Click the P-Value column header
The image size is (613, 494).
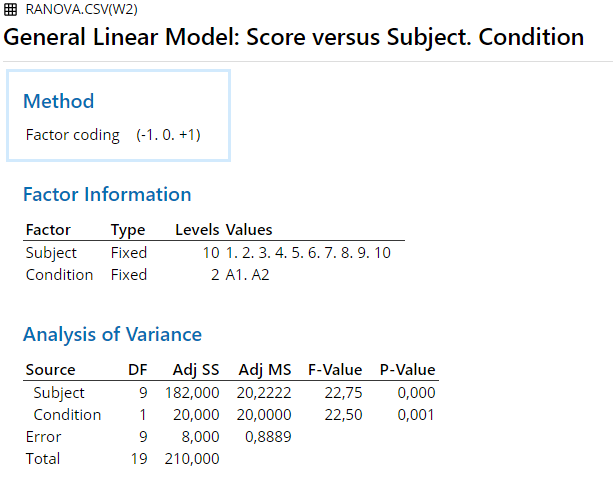(x=407, y=370)
